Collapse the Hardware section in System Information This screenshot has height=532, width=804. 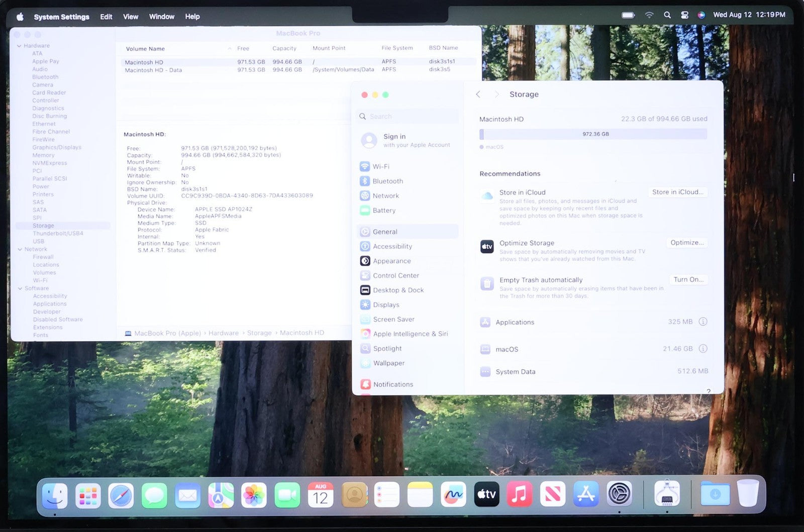[19, 46]
